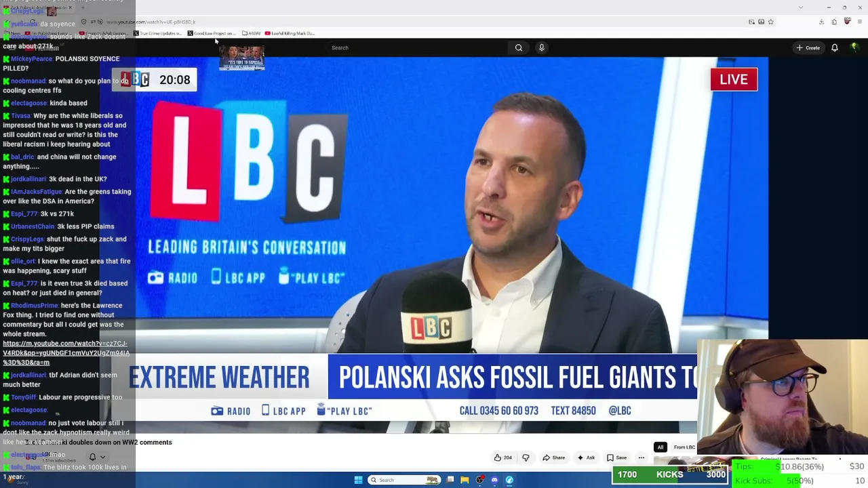Open the ARDAY bookmarks folder

pyautogui.click(x=252, y=33)
